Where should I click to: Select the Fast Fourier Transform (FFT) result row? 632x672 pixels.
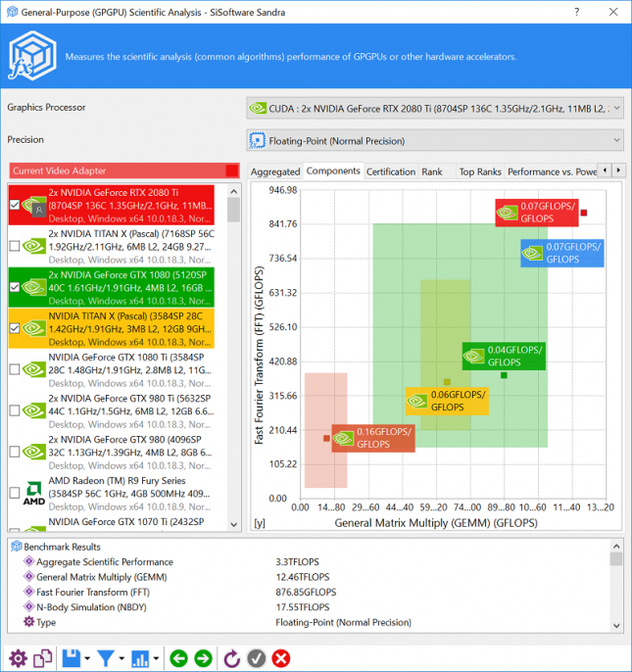tap(308, 592)
